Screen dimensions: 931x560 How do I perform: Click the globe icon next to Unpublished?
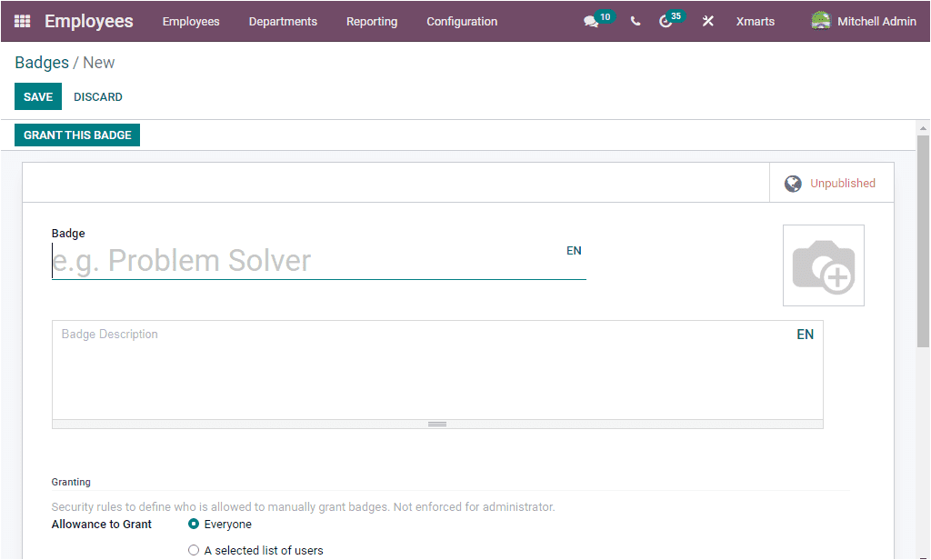(x=793, y=183)
